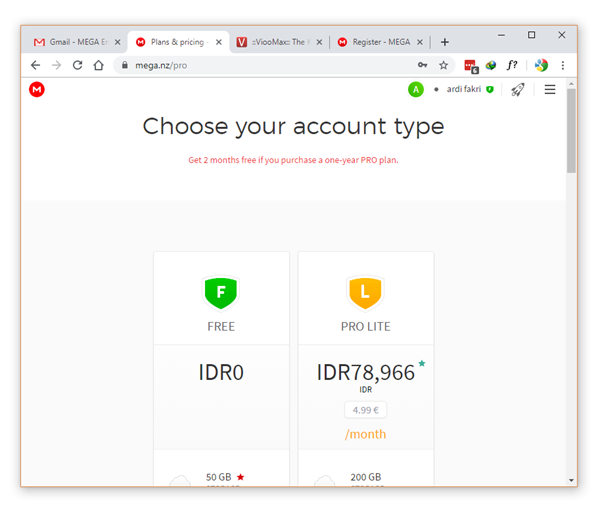600x514 pixels.
Task: Open a new tab with the plus button
Action: pos(445,42)
